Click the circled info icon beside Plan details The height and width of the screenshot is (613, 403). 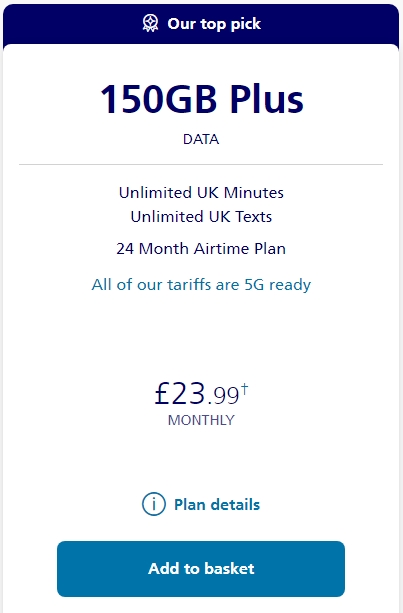click(154, 504)
